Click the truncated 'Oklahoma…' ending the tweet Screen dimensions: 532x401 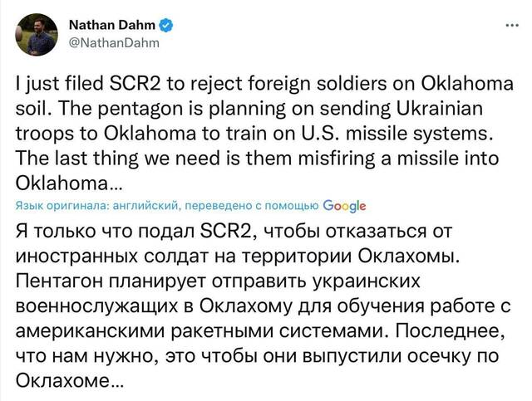[x=67, y=183]
